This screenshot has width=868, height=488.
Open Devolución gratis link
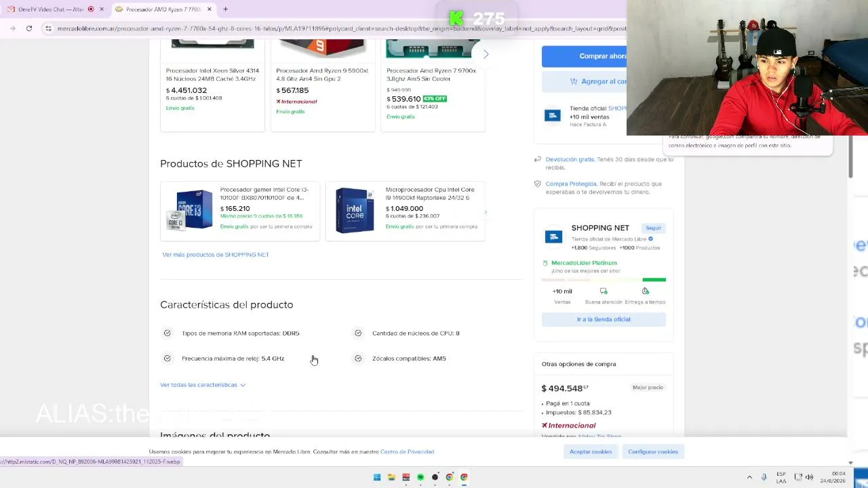(x=570, y=159)
